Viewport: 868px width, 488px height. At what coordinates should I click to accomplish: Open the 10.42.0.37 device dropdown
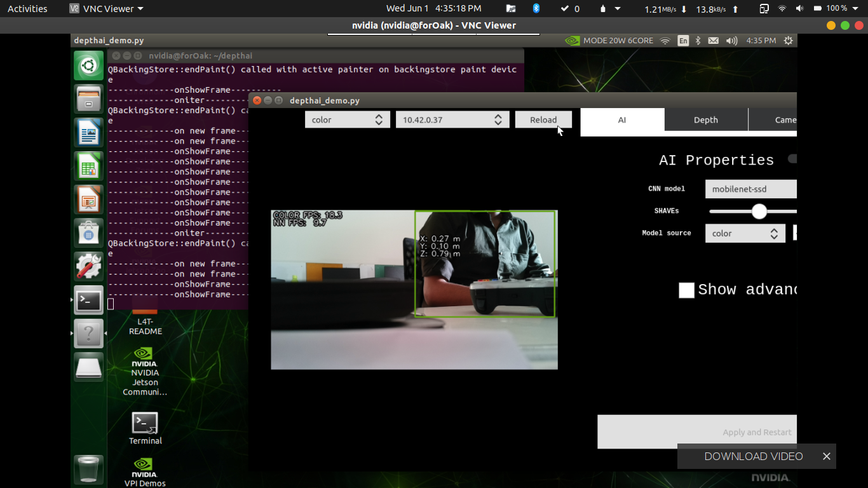pos(452,119)
